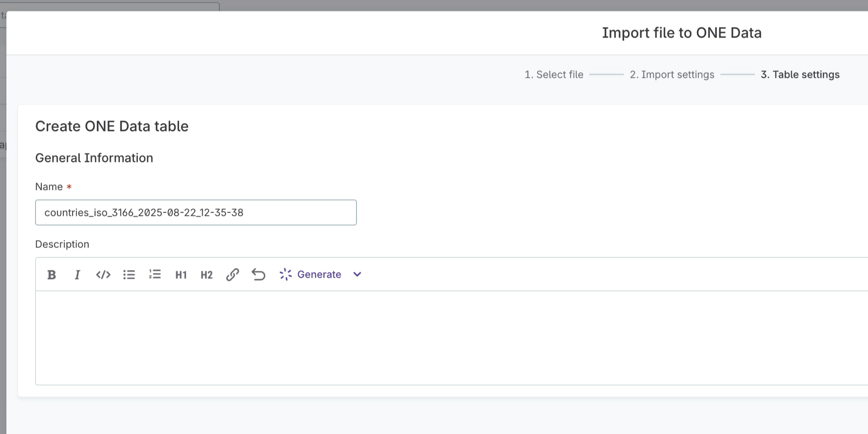The width and height of the screenshot is (868, 434).
Task: Insert a hyperlink in the description
Action: point(232,274)
